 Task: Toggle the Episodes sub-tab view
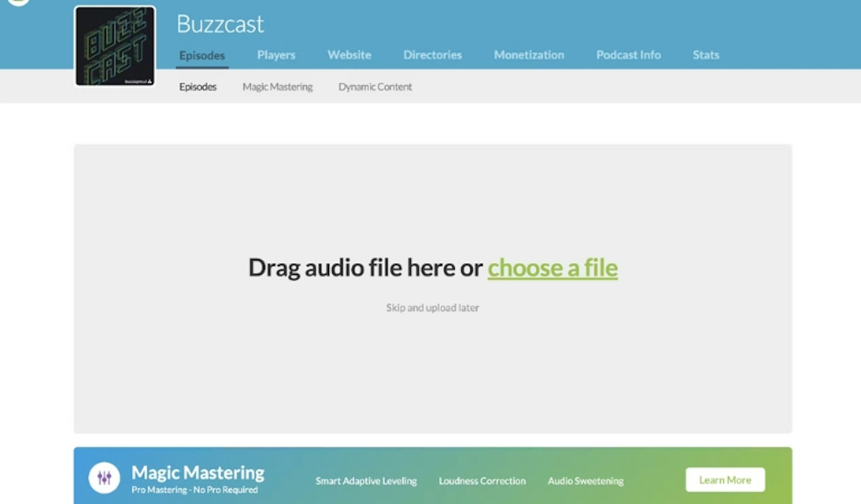click(x=198, y=86)
